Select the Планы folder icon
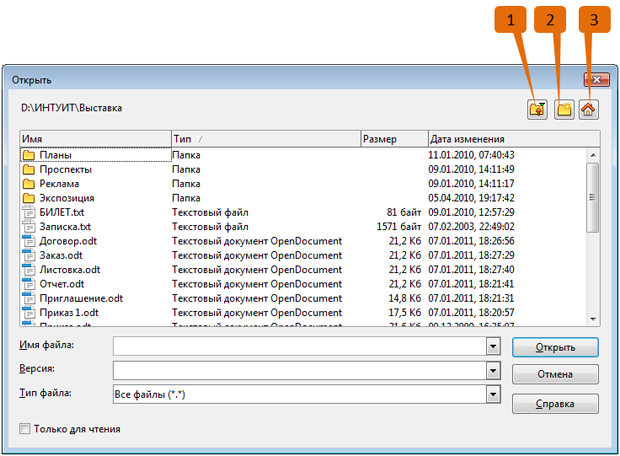Screen dimensions: 620x456 tap(28, 156)
